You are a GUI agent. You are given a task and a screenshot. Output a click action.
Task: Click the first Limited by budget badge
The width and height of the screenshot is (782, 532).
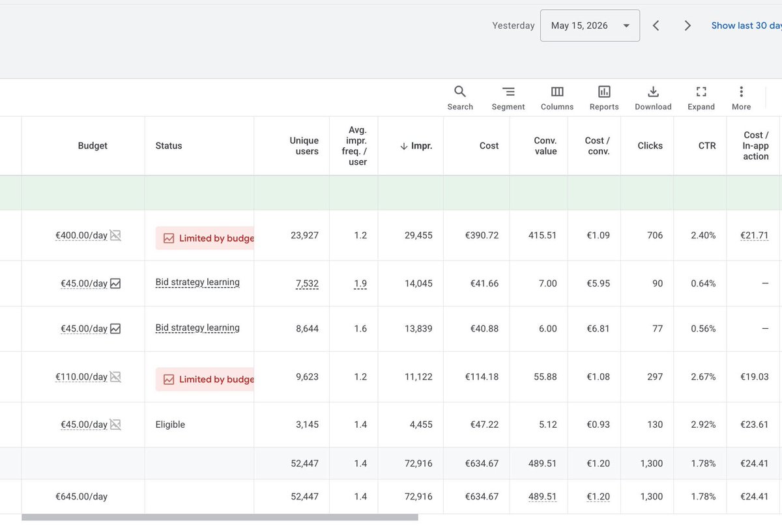(205, 238)
